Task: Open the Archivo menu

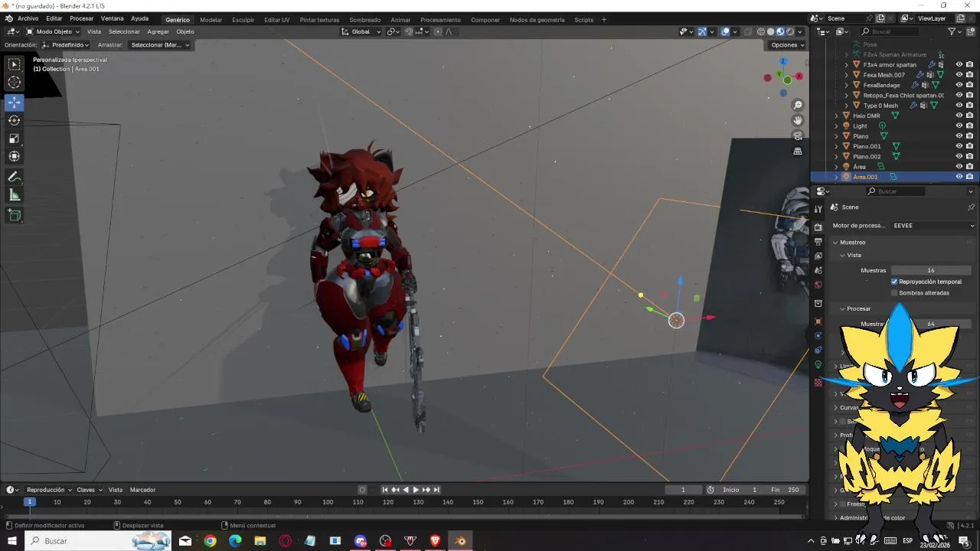Action: click(28, 18)
